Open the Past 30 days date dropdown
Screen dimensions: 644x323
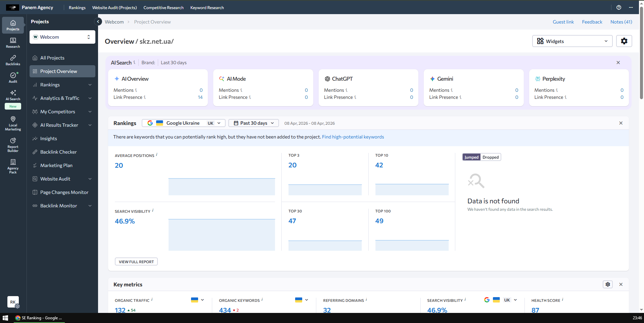254,123
